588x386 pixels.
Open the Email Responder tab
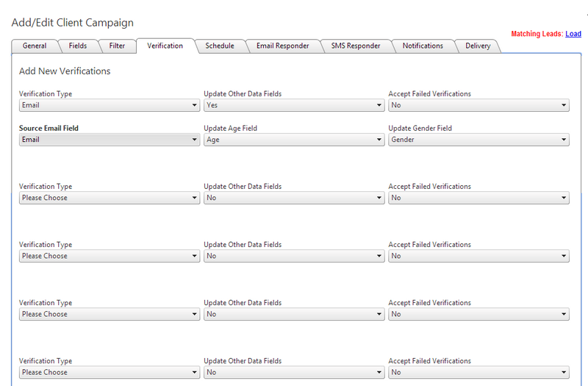pyautogui.click(x=283, y=46)
